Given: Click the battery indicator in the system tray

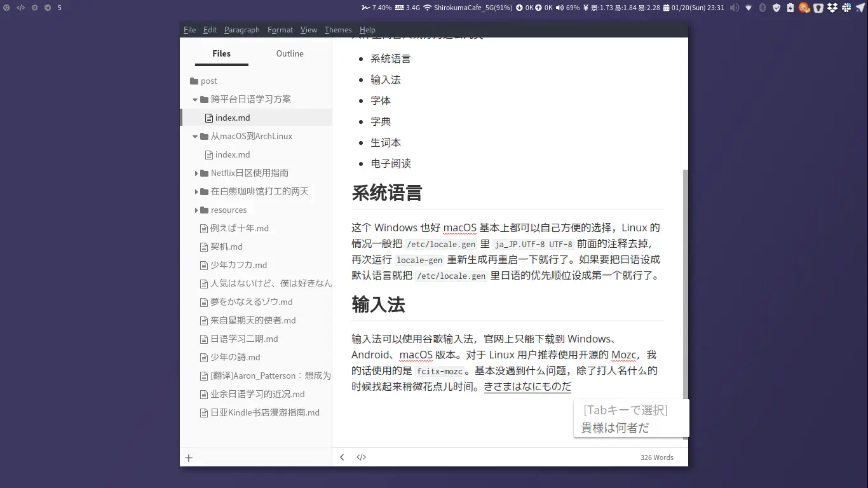Looking at the screenshot, I should [x=790, y=8].
